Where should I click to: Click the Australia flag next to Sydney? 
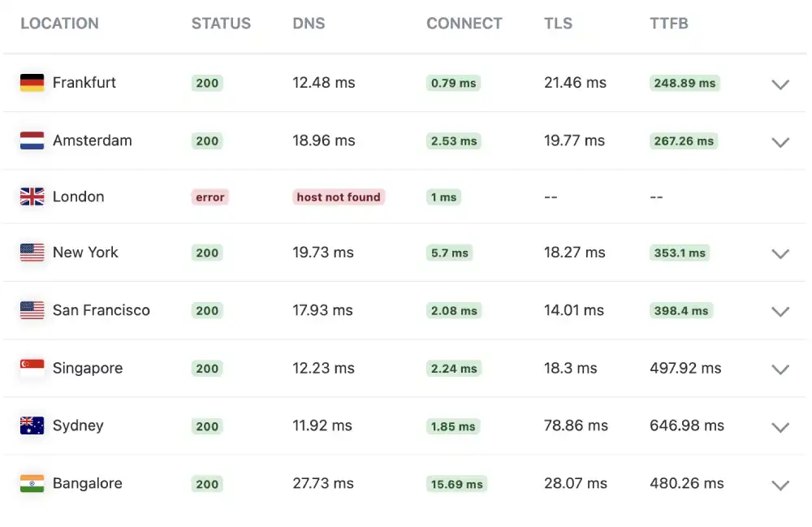pos(31,425)
